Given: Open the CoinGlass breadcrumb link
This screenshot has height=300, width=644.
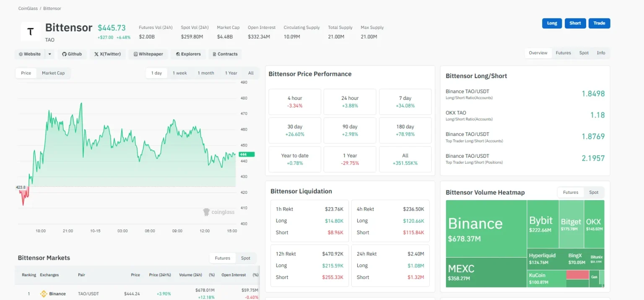Looking at the screenshot, I should click(x=27, y=8).
